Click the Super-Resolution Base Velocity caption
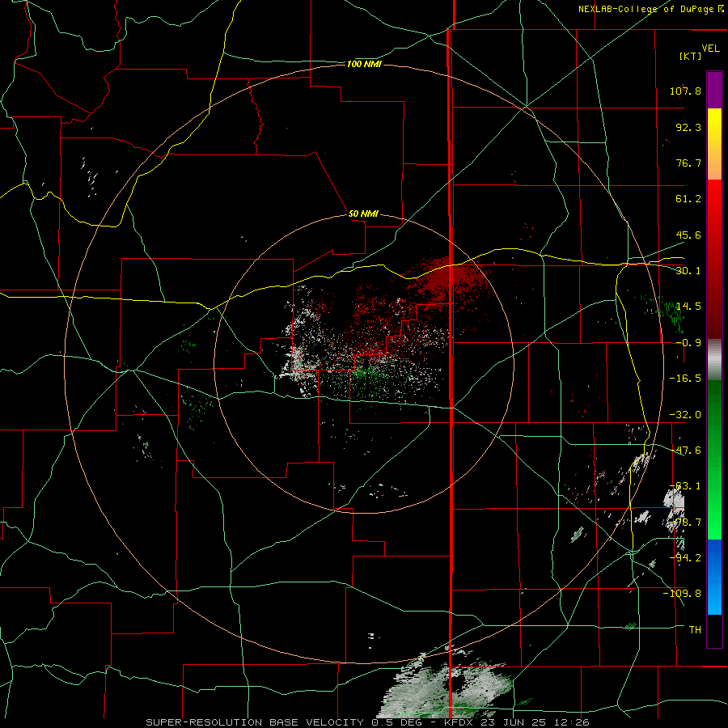 click(367, 722)
